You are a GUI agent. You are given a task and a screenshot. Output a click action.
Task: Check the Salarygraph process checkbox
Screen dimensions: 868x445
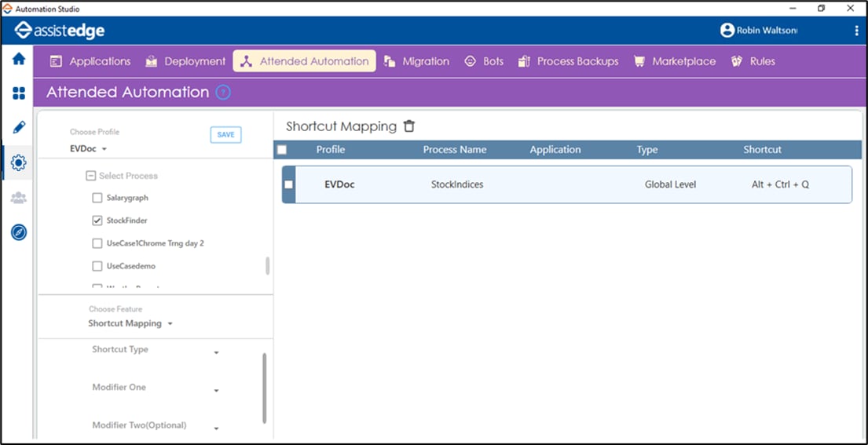click(x=97, y=199)
